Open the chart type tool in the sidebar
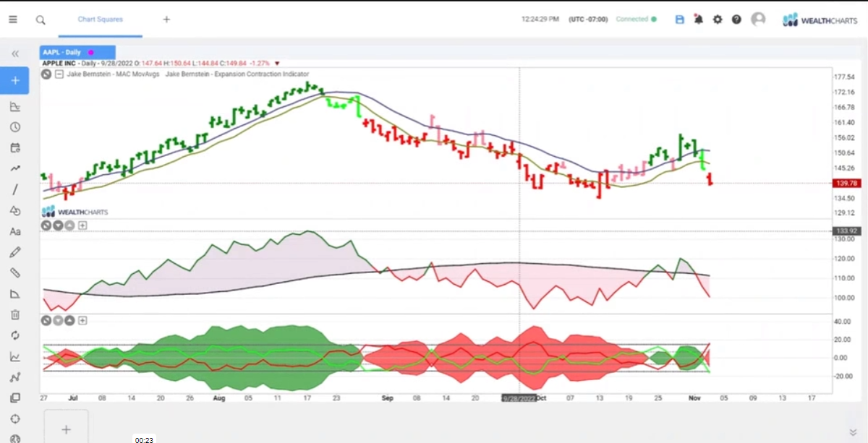 coord(14,107)
